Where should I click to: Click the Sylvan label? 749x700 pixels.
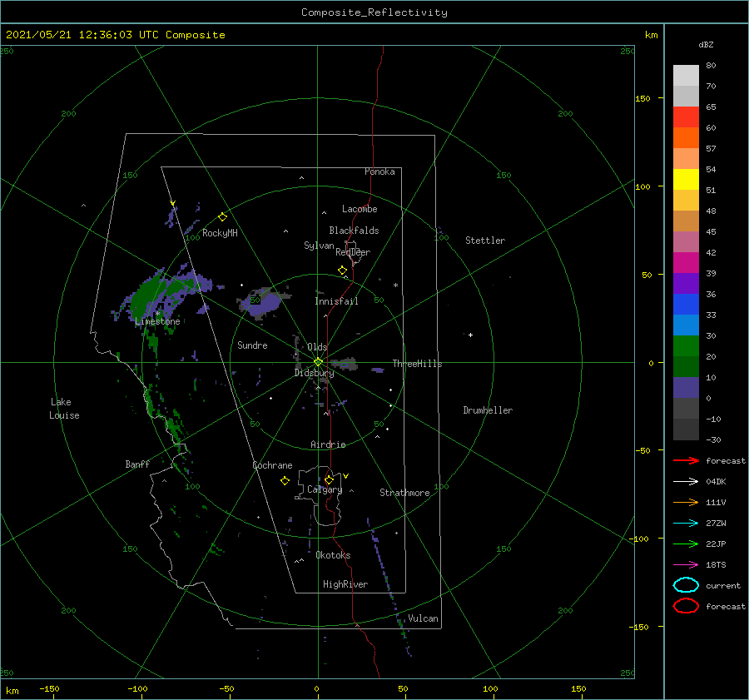tap(319, 246)
